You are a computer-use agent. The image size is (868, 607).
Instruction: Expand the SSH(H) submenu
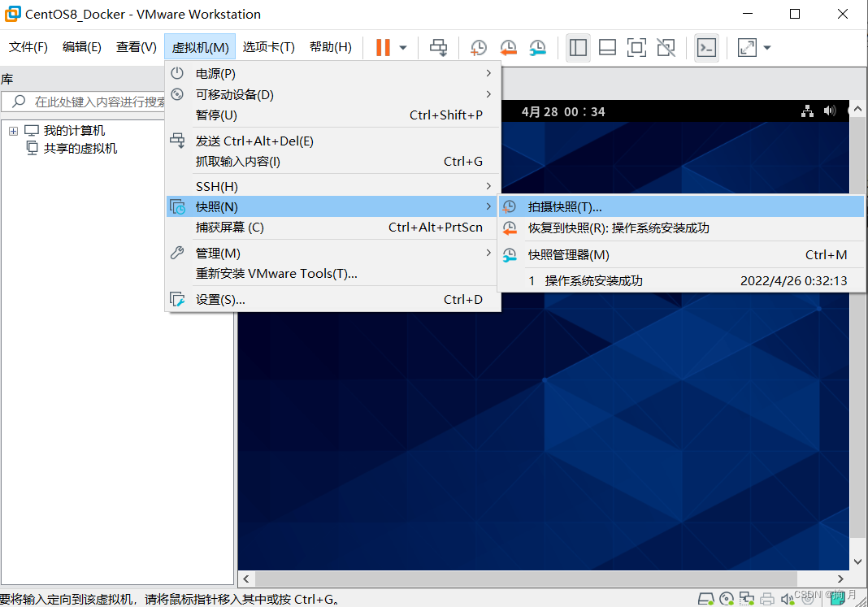332,186
